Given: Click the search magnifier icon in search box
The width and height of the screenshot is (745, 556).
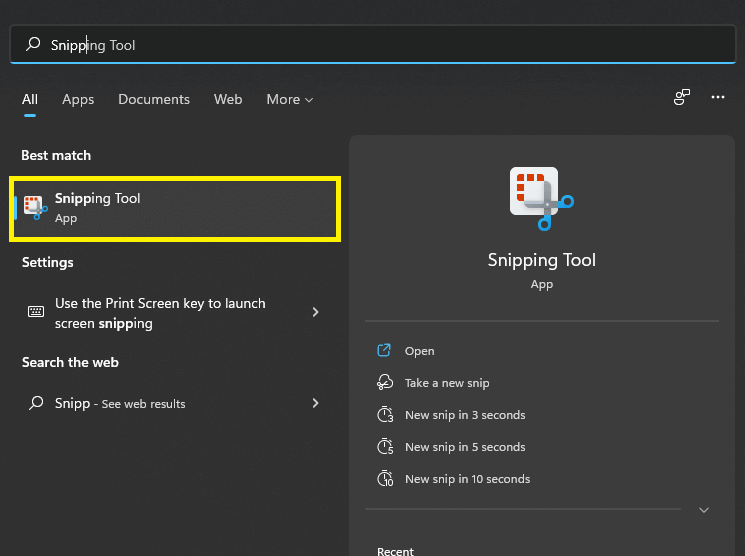Looking at the screenshot, I should coord(34,45).
